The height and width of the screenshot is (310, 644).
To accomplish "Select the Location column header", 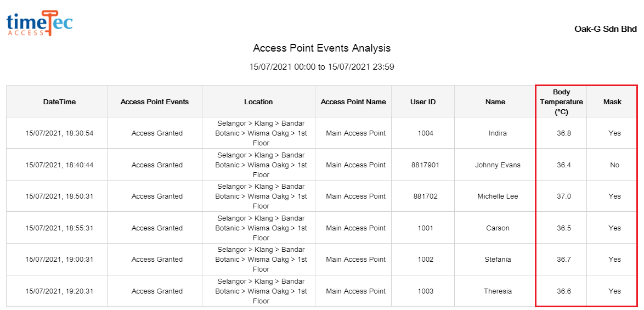I will click(258, 102).
